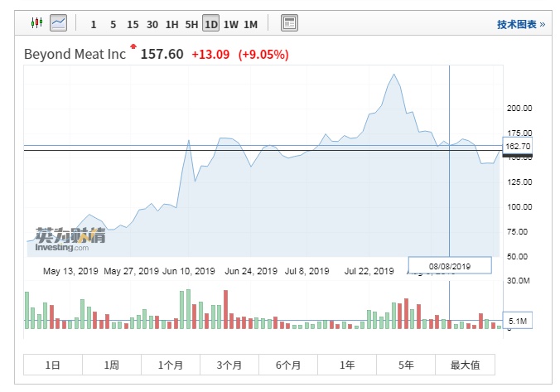Viewport: 560px width, 392px height.
Task: Set interval to 5 minutes
Action: pyautogui.click(x=113, y=24)
